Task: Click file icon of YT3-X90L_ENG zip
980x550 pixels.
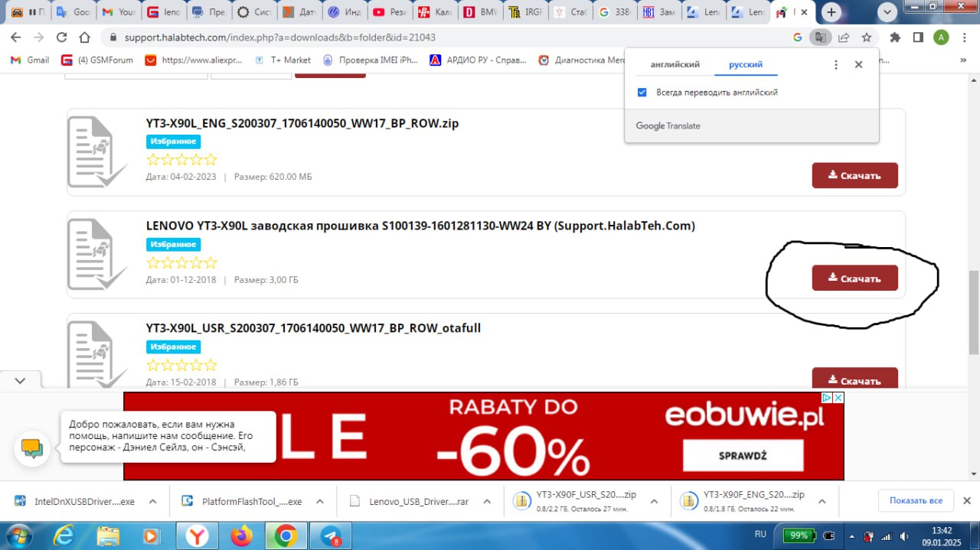Action: point(96,152)
